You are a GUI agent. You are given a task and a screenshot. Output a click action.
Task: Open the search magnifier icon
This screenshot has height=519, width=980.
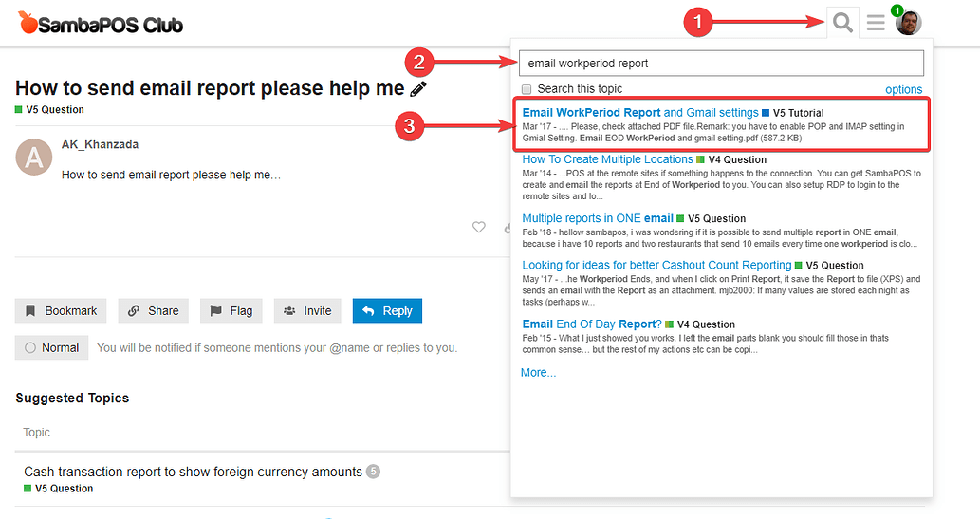(x=842, y=23)
